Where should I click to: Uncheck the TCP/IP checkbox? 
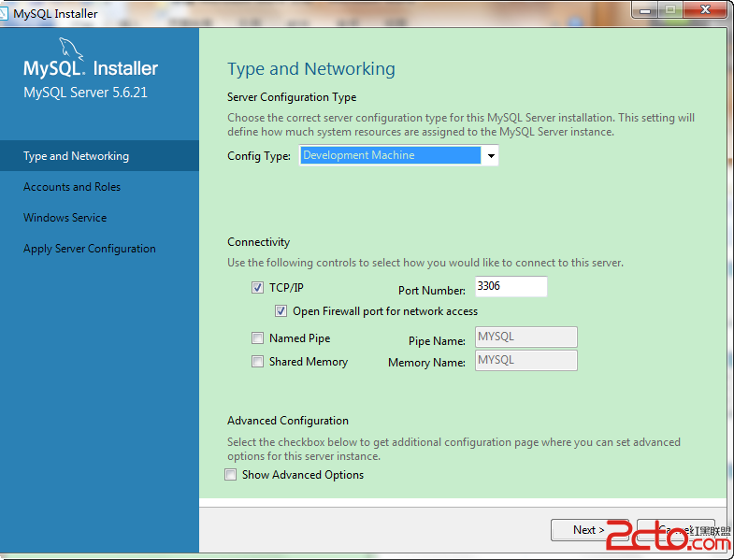pyautogui.click(x=257, y=288)
